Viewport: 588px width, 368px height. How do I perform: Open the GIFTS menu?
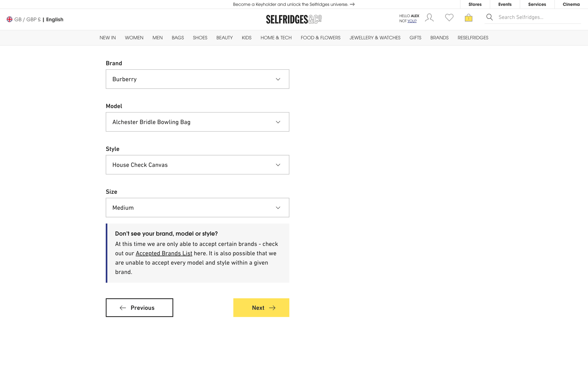(x=415, y=38)
